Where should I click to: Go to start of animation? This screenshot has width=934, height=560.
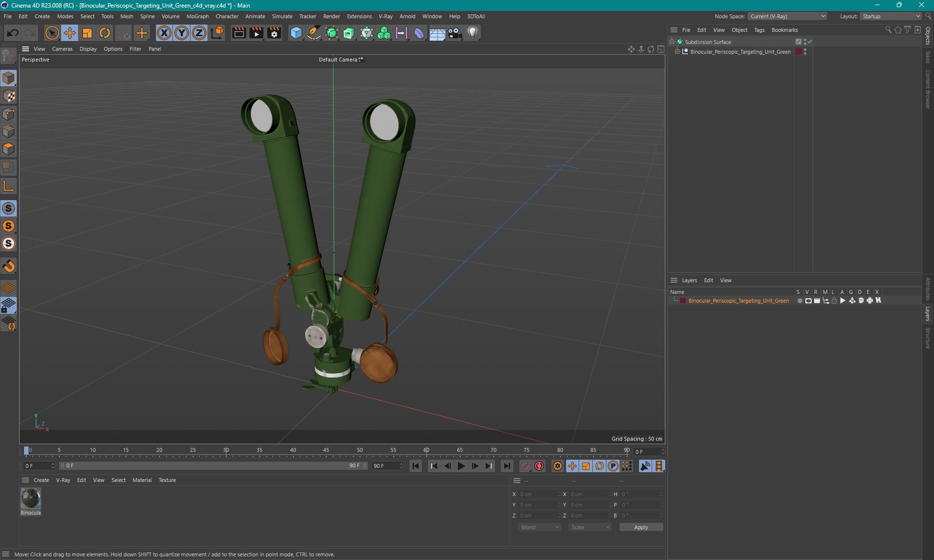click(x=416, y=466)
